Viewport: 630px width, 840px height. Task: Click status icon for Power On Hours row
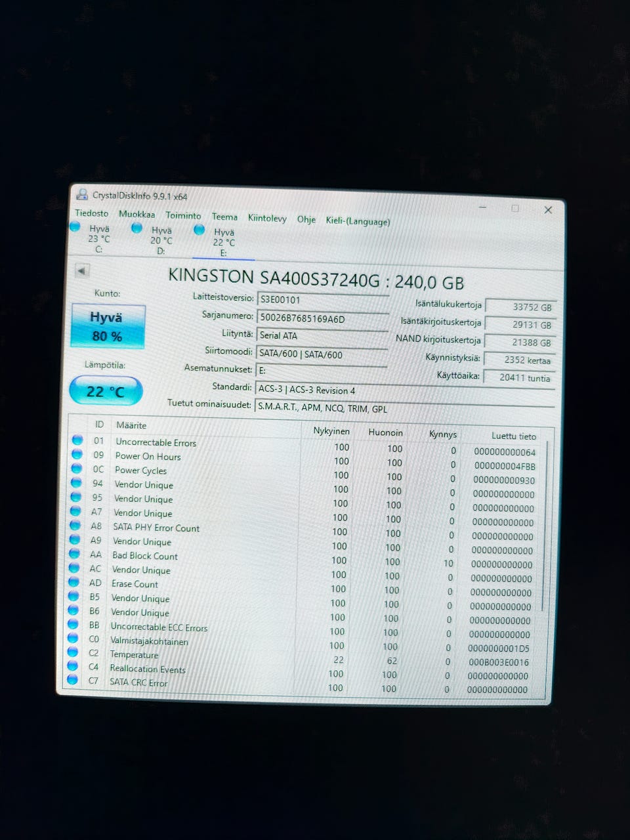(x=77, y=454)
